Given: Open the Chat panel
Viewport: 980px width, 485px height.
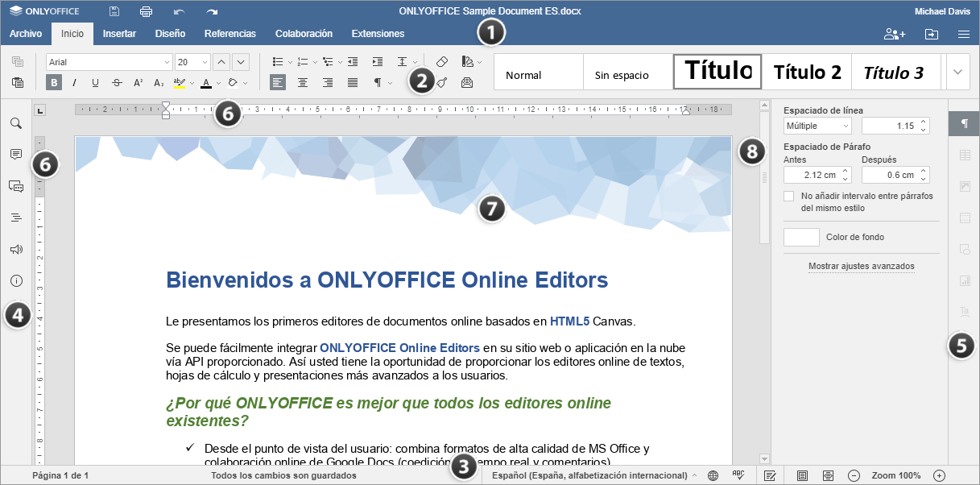Looking at the screenshot, I should click(16, 184).
